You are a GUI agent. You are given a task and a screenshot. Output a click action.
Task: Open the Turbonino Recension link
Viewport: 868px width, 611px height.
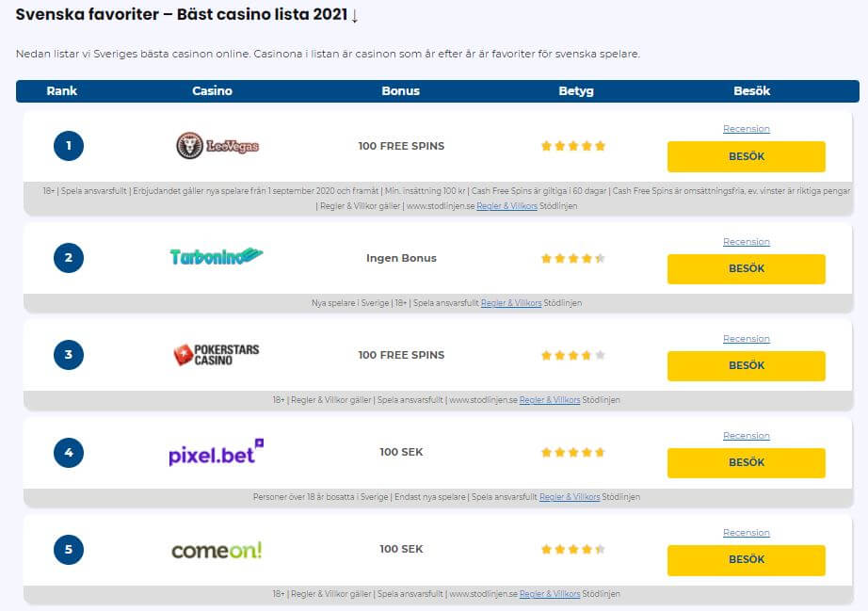pos(746,242)
